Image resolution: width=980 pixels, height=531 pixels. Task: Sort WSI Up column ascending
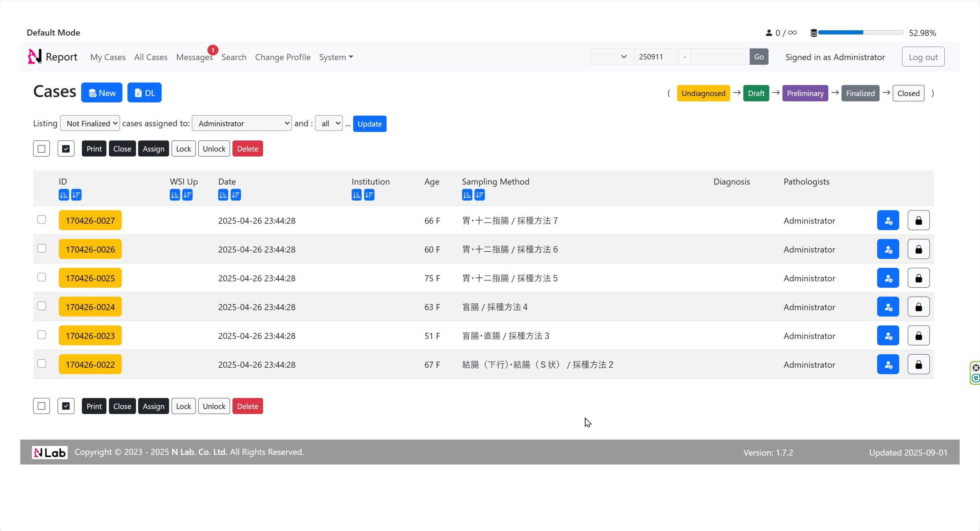(x=175, y=195)
